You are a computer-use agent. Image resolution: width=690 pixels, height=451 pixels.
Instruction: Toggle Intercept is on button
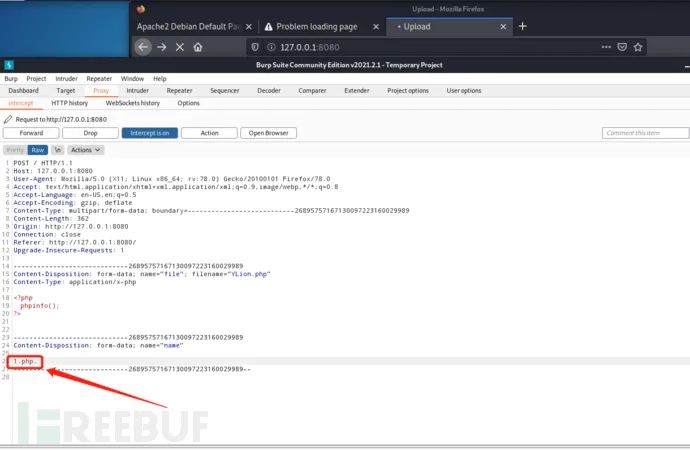click(150, 133)
